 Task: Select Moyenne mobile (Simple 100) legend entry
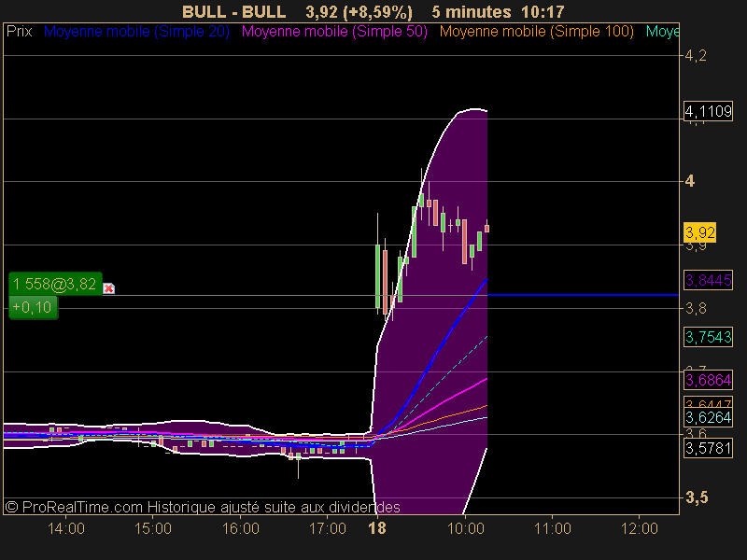point(536,32)
